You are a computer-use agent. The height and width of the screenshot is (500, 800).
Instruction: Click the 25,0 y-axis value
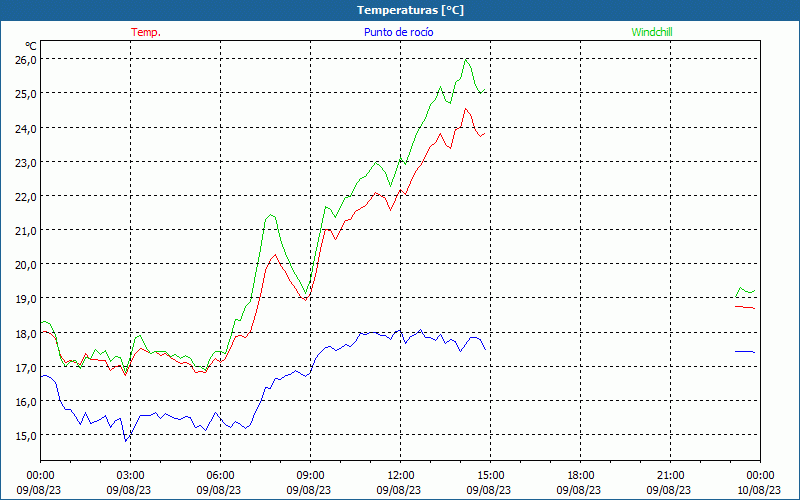[26, 94]
